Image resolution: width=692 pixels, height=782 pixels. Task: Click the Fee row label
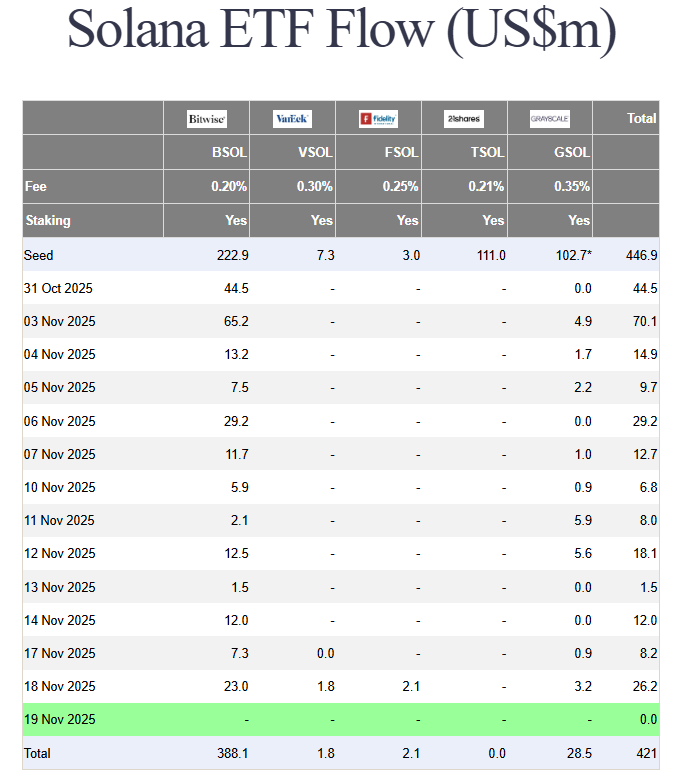coord(35,186)
